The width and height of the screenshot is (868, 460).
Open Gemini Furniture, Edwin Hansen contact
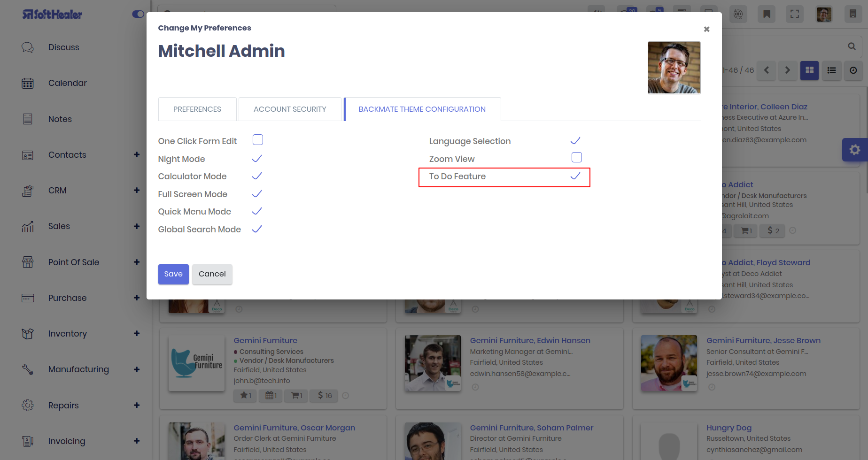point(530,340)
